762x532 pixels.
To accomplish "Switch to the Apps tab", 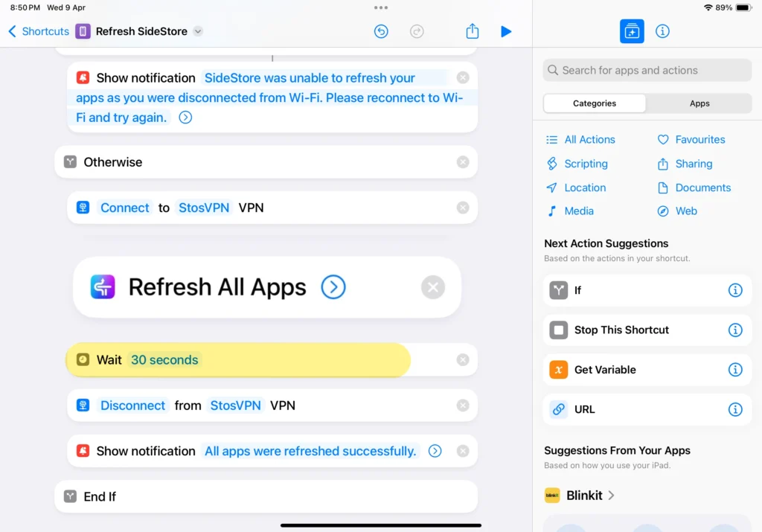I will coord(699,103).
